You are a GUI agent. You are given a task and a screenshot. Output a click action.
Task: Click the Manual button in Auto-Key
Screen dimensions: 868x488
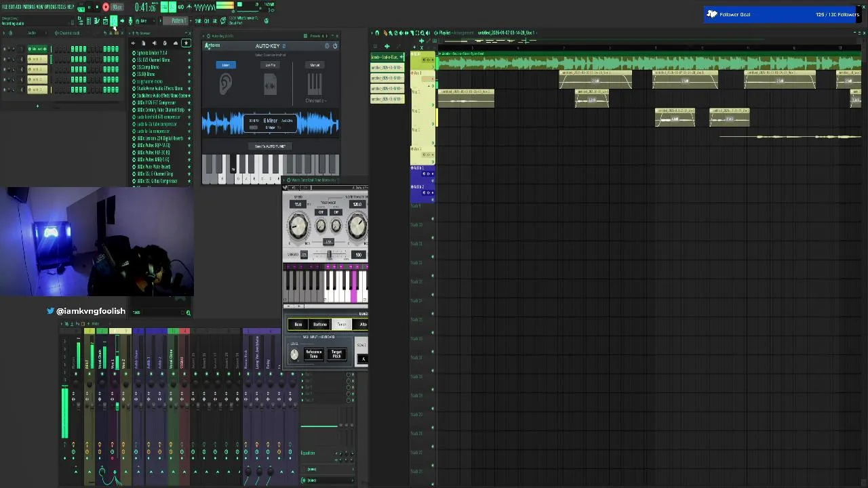(x=315, y=65)
